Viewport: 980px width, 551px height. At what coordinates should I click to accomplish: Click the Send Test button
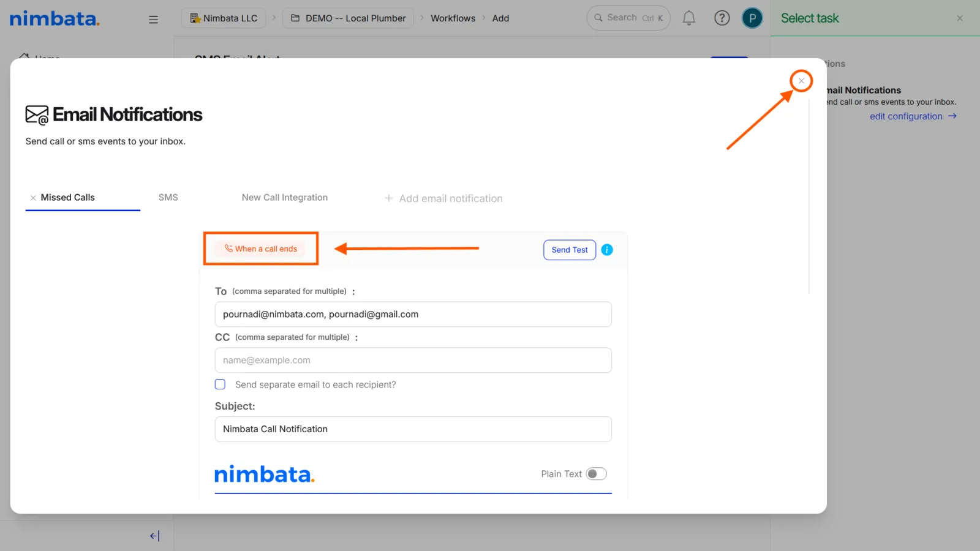570,250
